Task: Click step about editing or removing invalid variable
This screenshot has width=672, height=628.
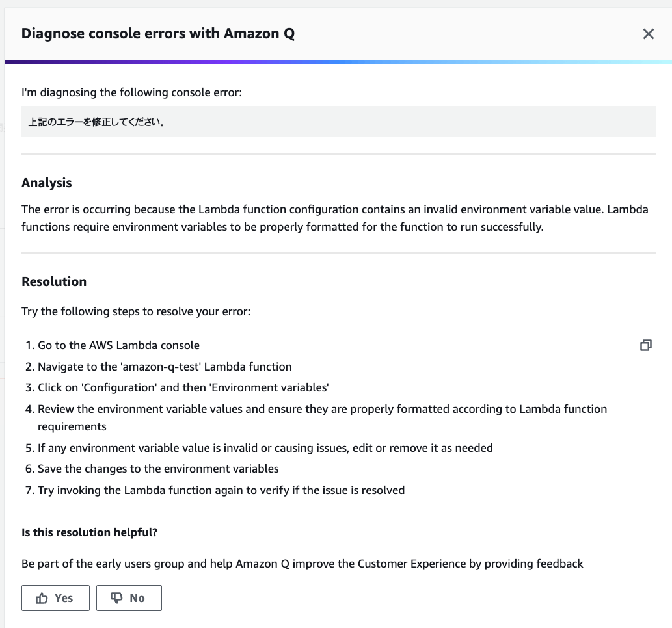Action: pos(265,448)
